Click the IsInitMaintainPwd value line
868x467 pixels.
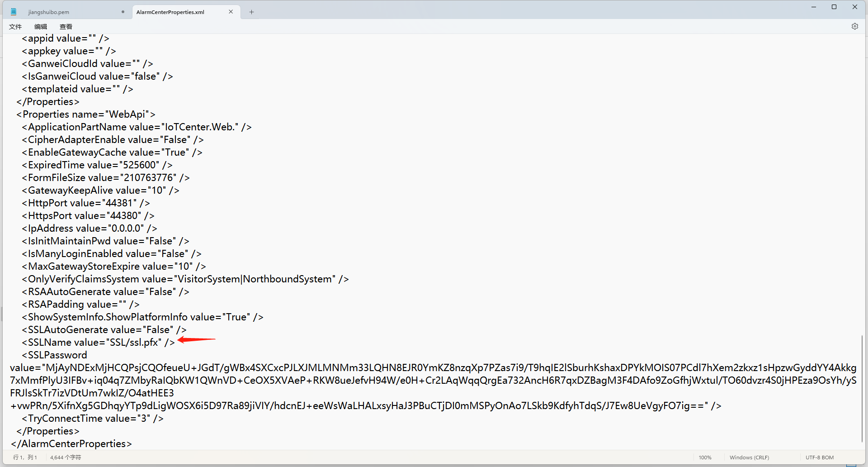tap(105, 241)
